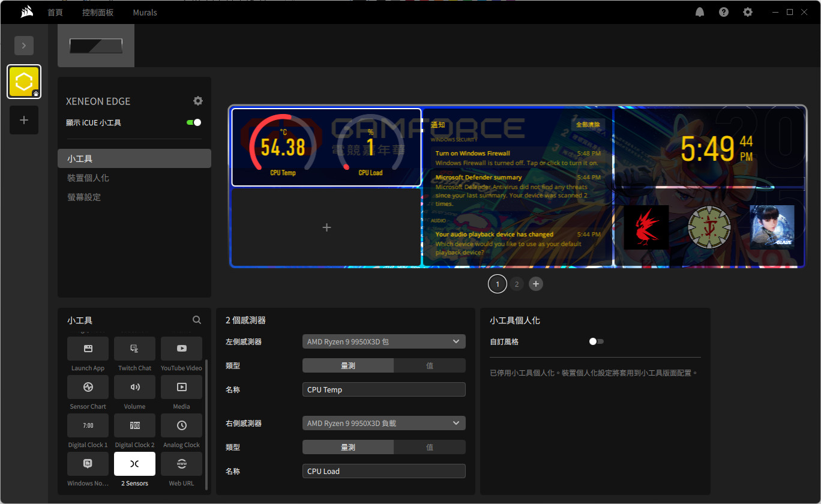Click the Corsair sails logo

(x=26, y=12)
